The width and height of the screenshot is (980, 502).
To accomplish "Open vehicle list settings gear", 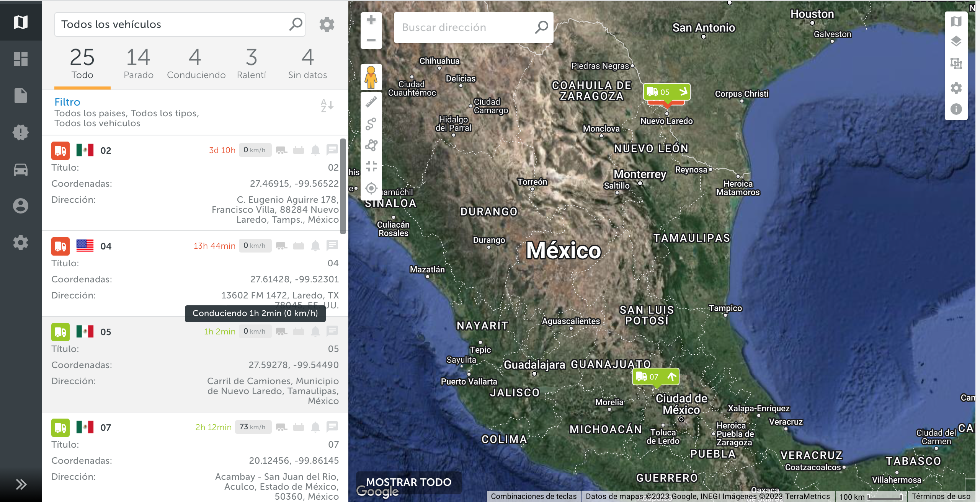I will point(327,24).
